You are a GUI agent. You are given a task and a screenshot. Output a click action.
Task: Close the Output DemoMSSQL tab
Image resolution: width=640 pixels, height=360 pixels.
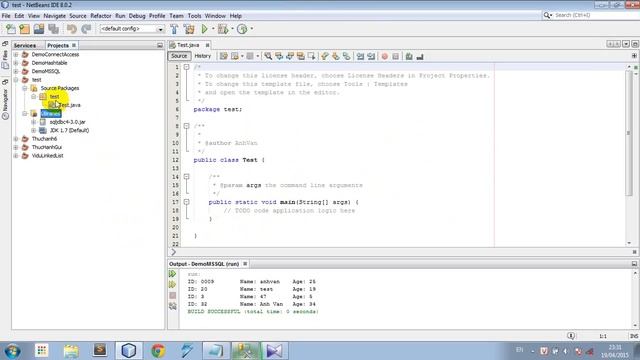[x=245, y=264]
